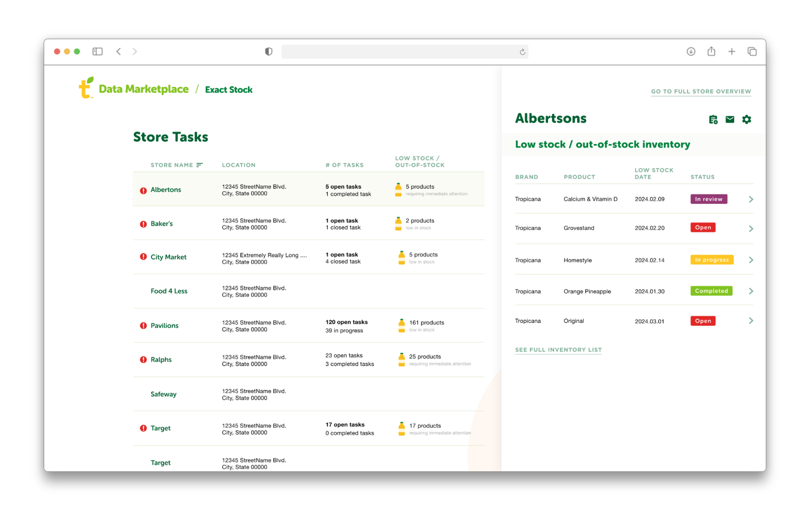The image size is (812, 510).
Task: Click the alert icon beside Ralphs
Action: 143,360
